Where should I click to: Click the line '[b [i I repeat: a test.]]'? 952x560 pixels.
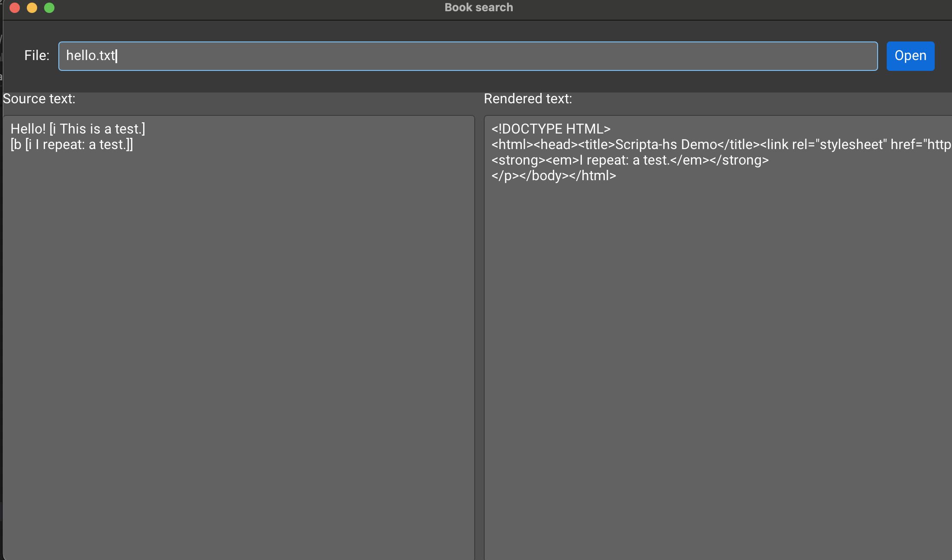click(72, 145)
